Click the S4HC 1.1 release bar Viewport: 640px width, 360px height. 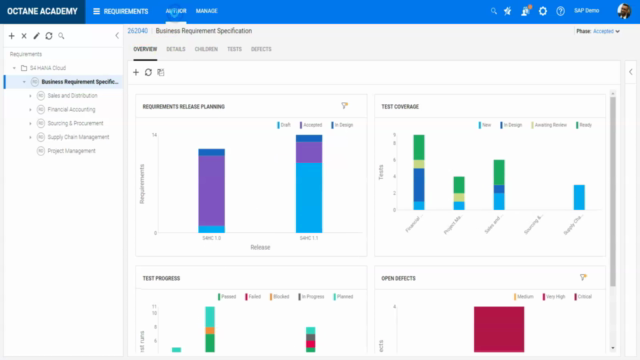click(x=309, y=184)
